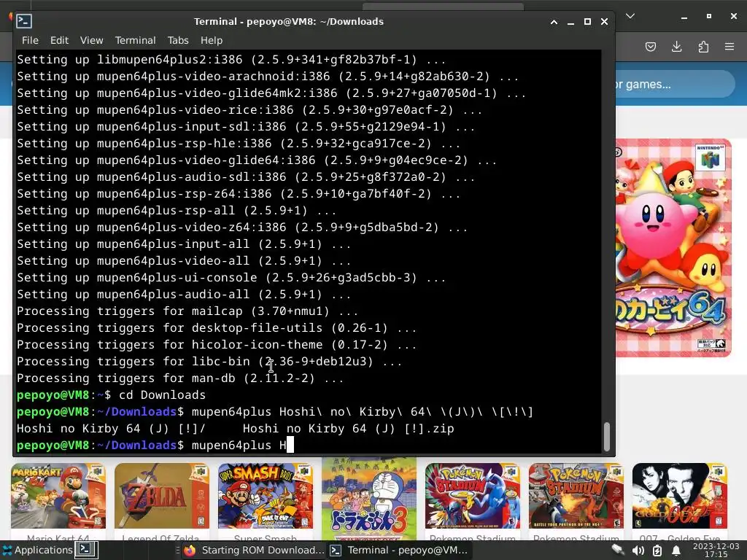Open the terminal Tabs menu
This screenshot has height=560, width=747.
178,41
